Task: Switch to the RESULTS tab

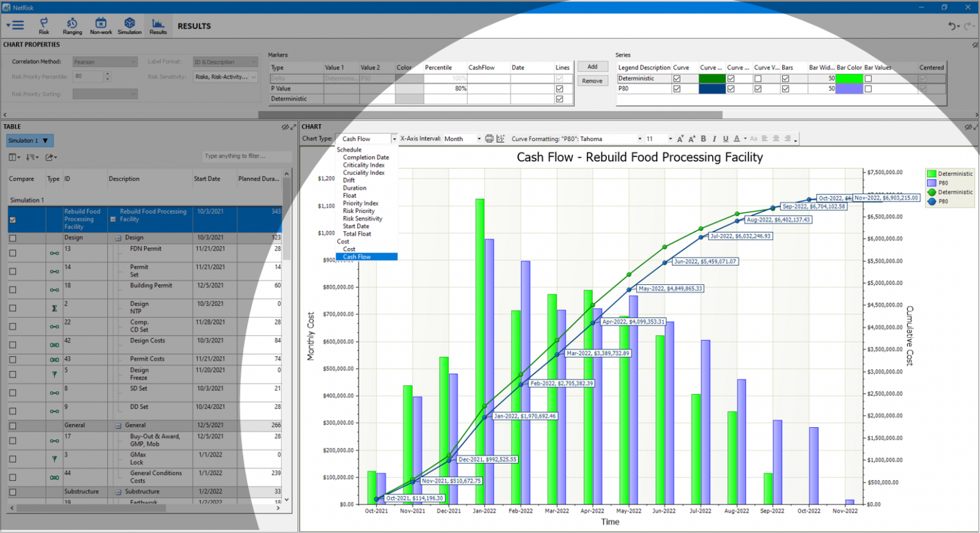Action: click(x=194, y=26)
